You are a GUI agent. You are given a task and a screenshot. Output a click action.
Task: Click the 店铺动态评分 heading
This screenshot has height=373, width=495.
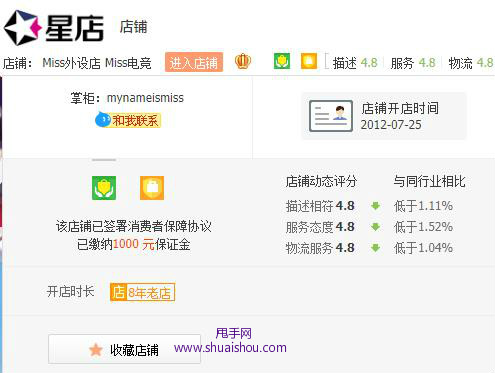pos(321,181)
